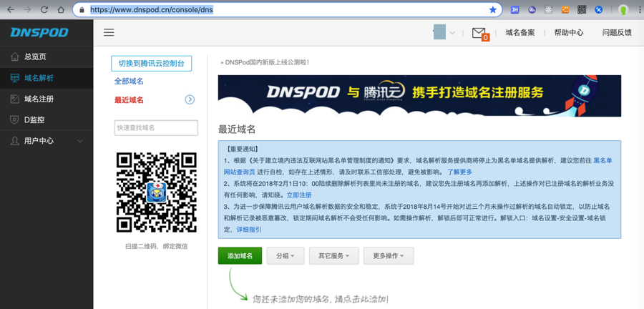Open the blue circular extension icon

[x=598, y=9]
